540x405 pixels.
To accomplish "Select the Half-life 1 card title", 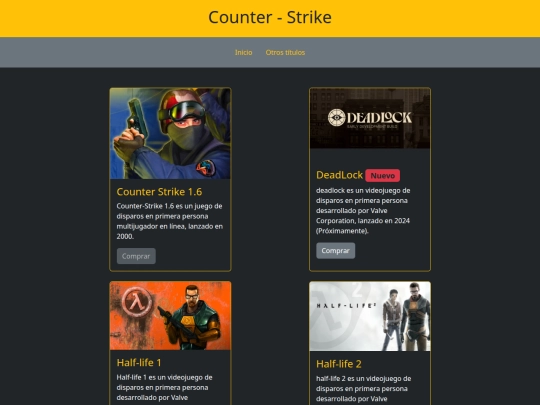I will [139, 363].
